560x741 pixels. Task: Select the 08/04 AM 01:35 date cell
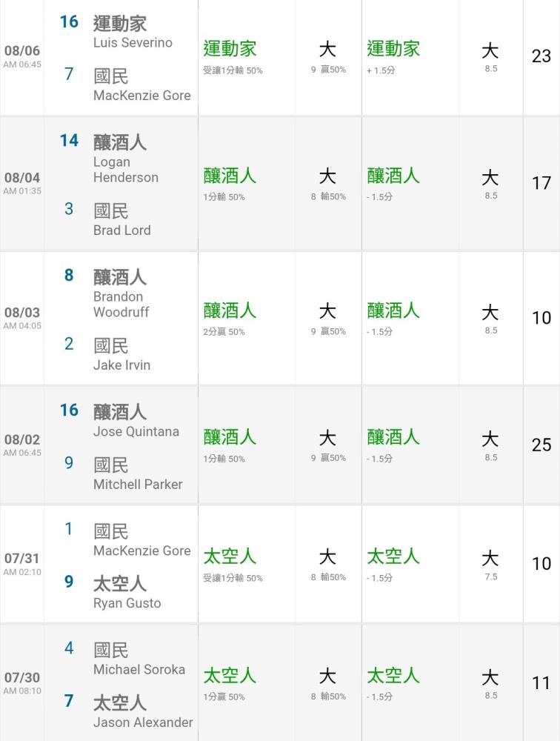22,183
